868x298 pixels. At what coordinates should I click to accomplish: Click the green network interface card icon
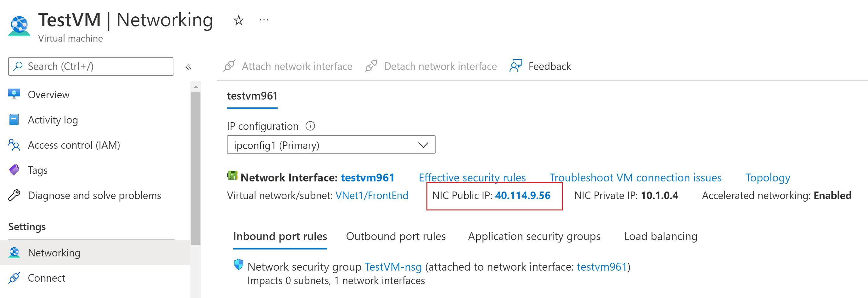click(x=232, y=176)
